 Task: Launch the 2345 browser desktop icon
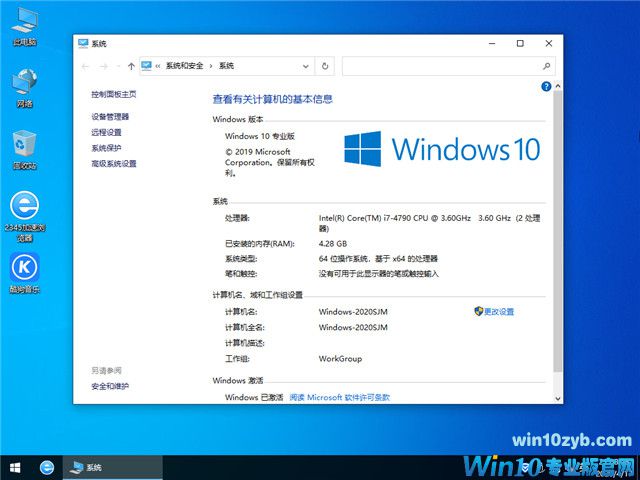24,217
